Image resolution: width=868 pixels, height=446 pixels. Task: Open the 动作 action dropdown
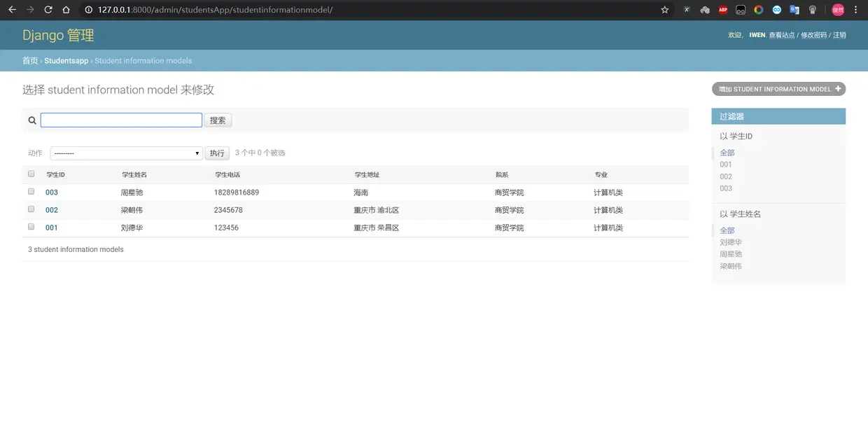[126, 153]
